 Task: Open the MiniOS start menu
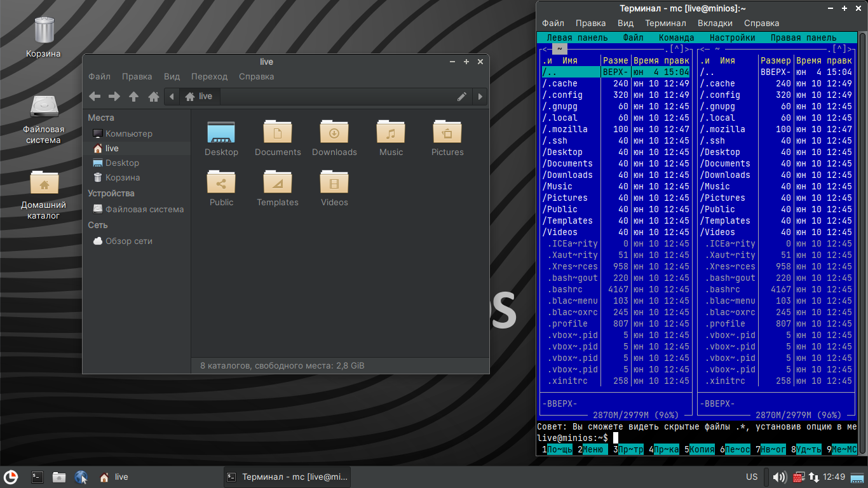click(x=11, y=477)
